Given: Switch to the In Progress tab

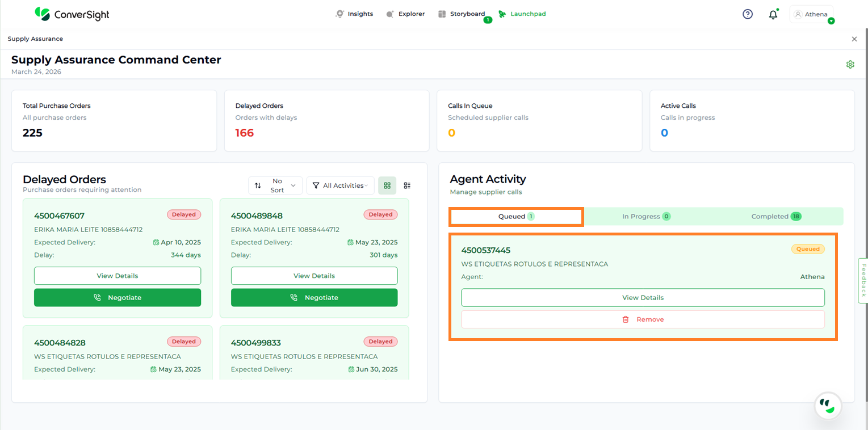Looking at the screenshot, I should (646, 216).
